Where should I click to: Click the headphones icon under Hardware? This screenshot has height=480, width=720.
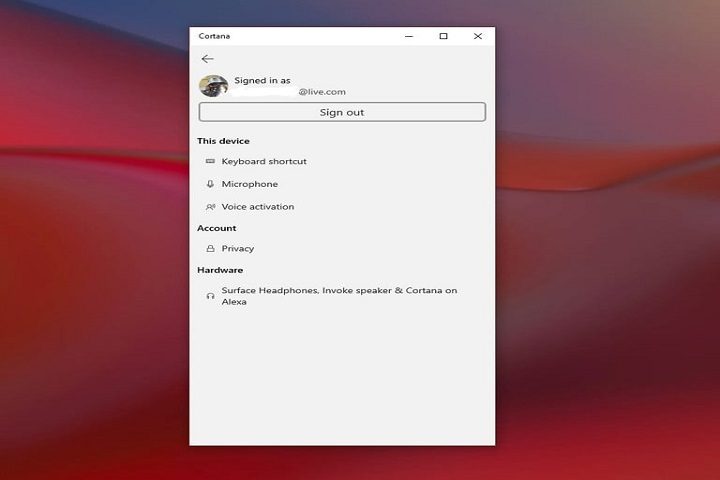[x=210, y=296]
